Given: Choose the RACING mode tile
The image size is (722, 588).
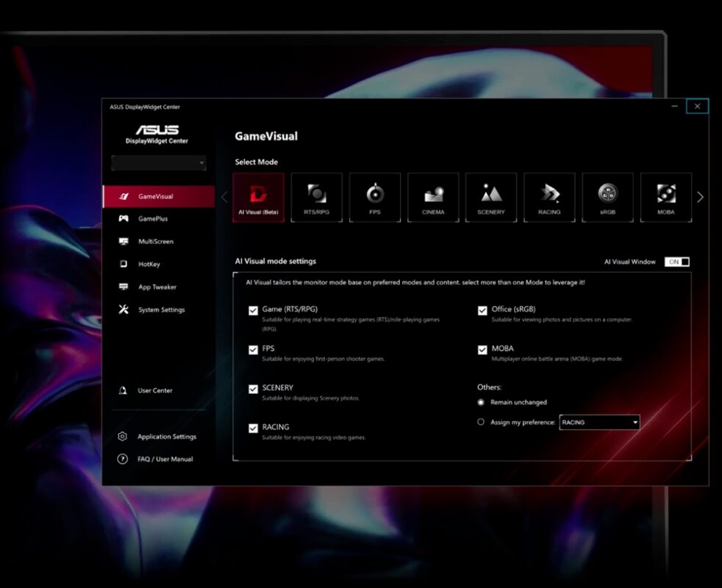Looking at the screenshot, I should (x=549, y=198).
